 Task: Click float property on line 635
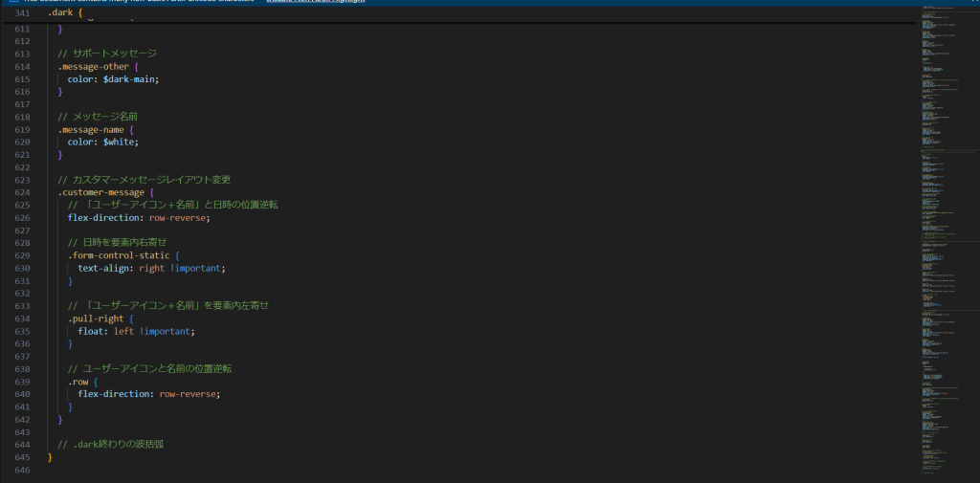(93, 331)
